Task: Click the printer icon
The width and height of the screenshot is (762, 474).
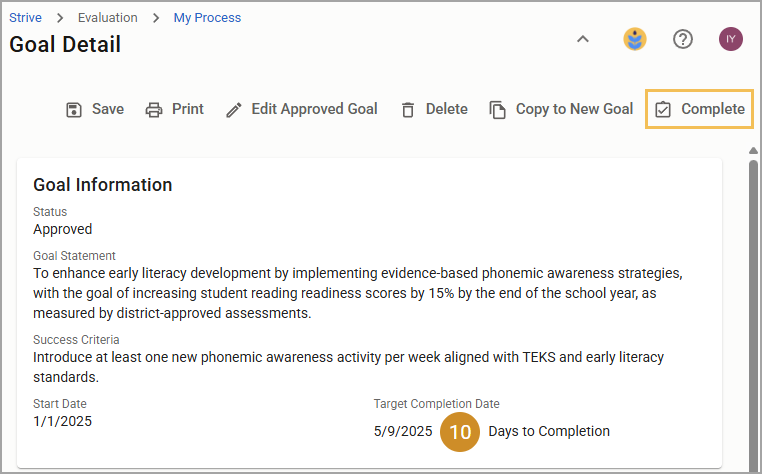Action: 154,110
